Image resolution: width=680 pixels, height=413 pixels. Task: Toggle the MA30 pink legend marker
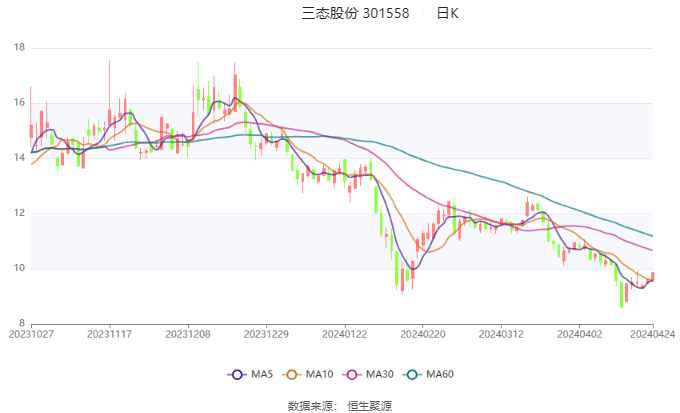(x=352, y=375)
